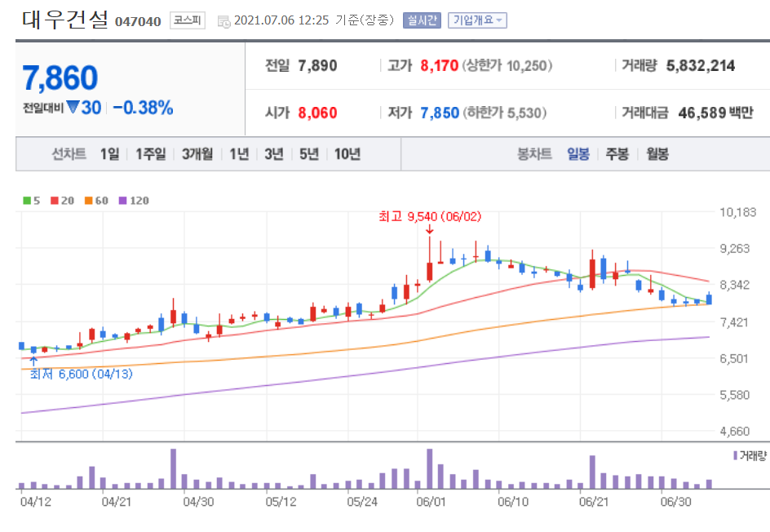The image size is (770, 532).
Task: Click the 최저 6,600 (04/13) marker
Action: 82,375
